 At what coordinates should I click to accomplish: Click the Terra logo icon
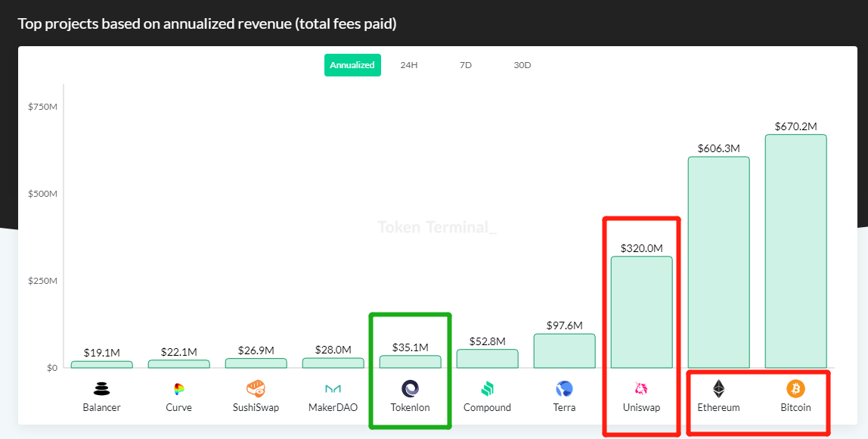pos(564,388)
